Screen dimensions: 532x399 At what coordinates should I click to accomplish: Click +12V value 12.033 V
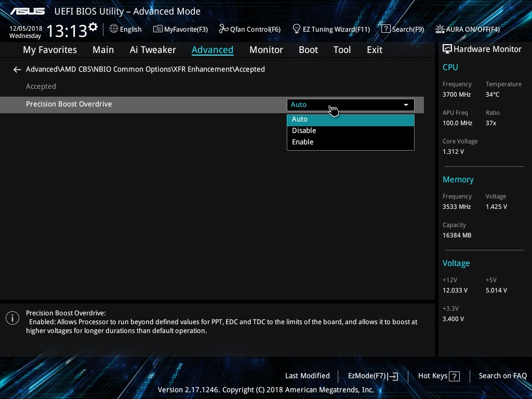tap(455, 290)
